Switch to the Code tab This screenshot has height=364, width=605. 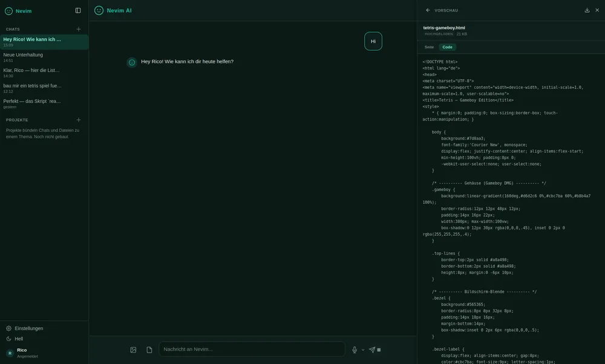[448, 47]
